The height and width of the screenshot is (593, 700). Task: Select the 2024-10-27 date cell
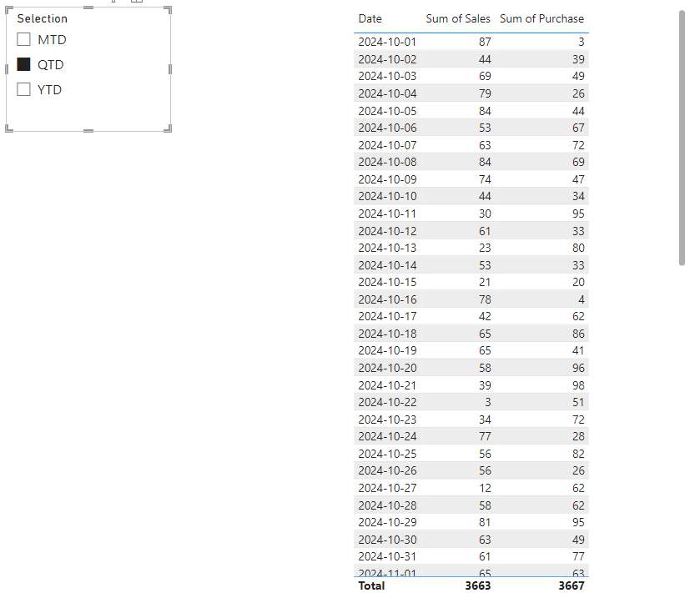387,488
